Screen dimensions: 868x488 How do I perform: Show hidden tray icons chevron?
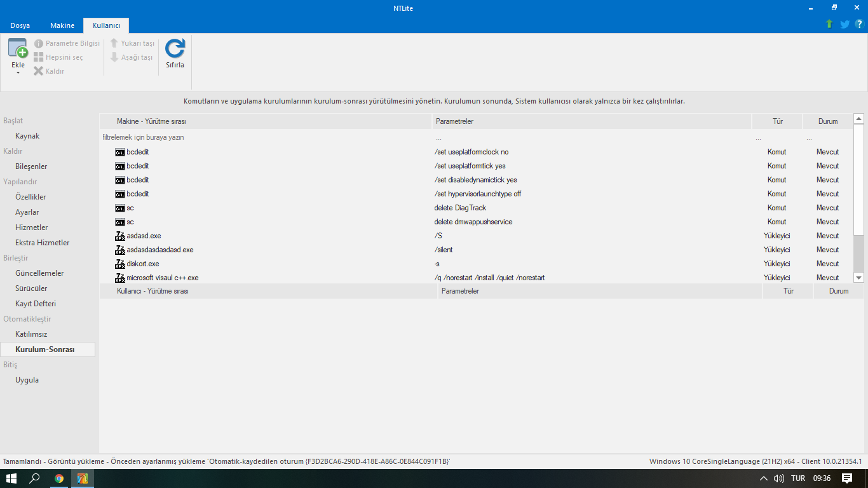coord(763,478)
